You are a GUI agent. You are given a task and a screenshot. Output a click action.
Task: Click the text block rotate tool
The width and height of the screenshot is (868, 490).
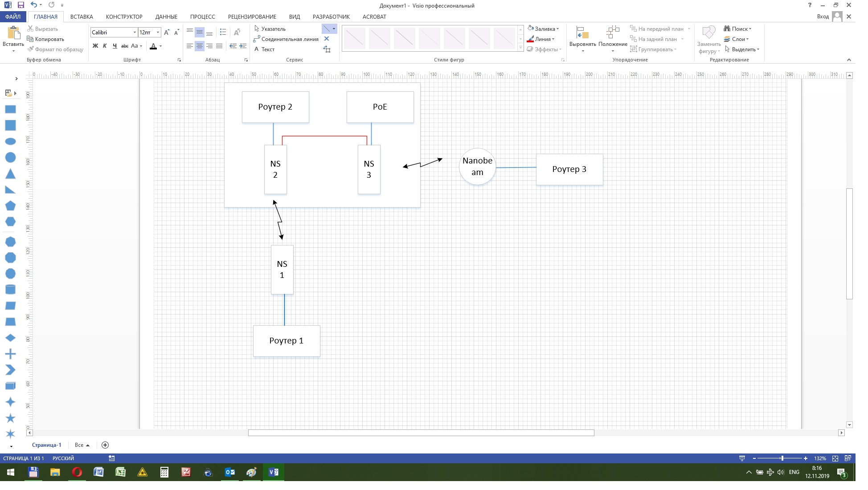(327, 49)
